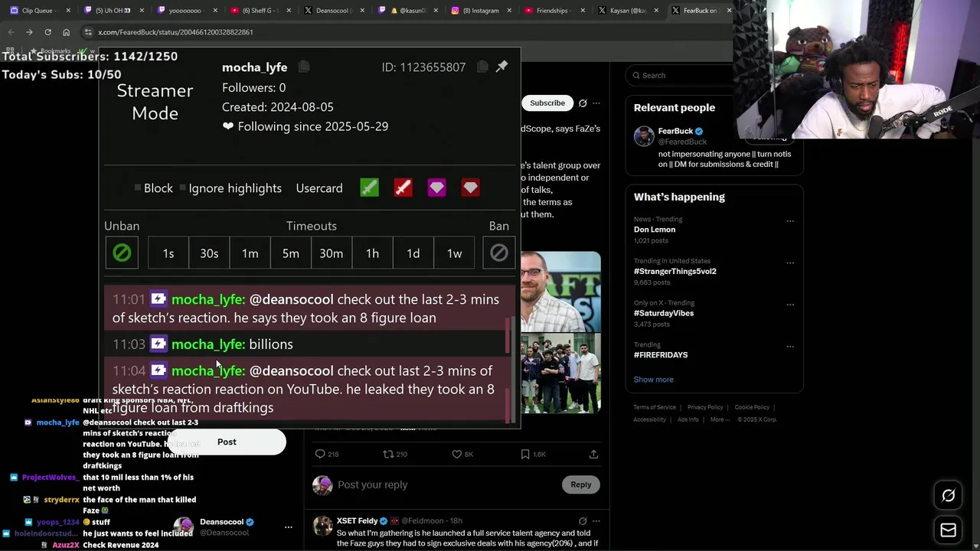
Task: Switch to the Sheff G browser tab
Action: tap(260, 10)
